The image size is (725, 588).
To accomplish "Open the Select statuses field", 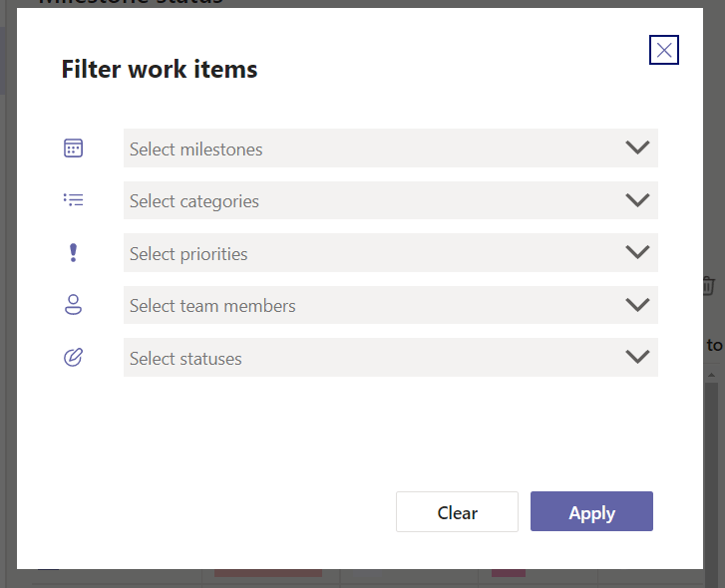I will (x=369, y=358).
